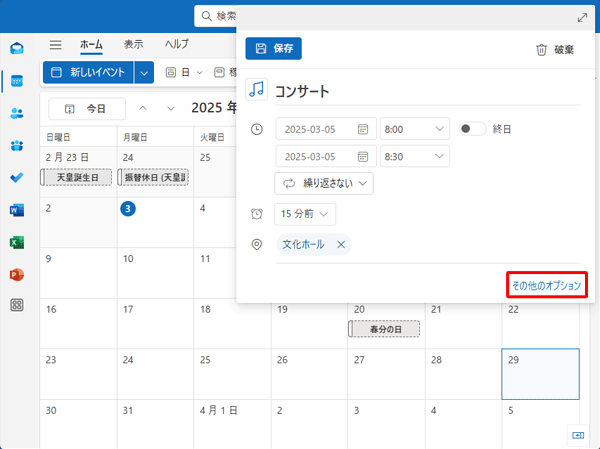Select today's date 3 circle
This screenshot has width=600, height=449.
[x=128, y=209]
